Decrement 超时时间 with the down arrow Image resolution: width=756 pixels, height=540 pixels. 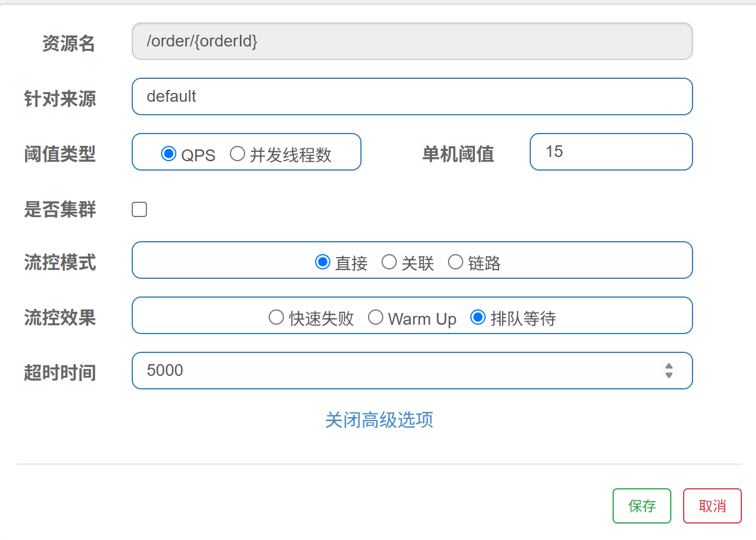pos(669,375)
